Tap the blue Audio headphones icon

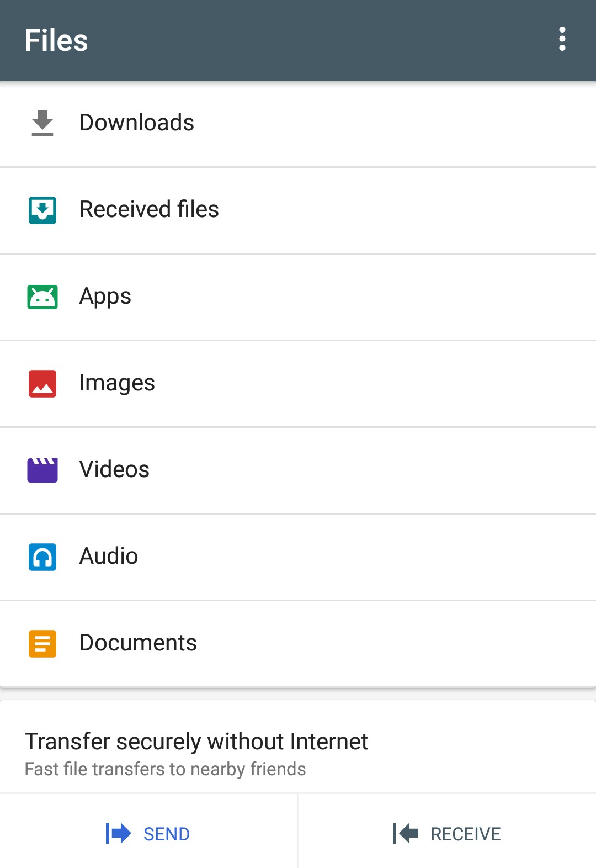(42, 557)
